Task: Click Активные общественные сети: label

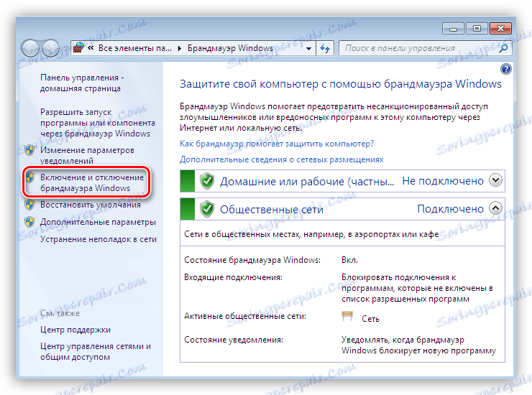Action: click(245, 316)
